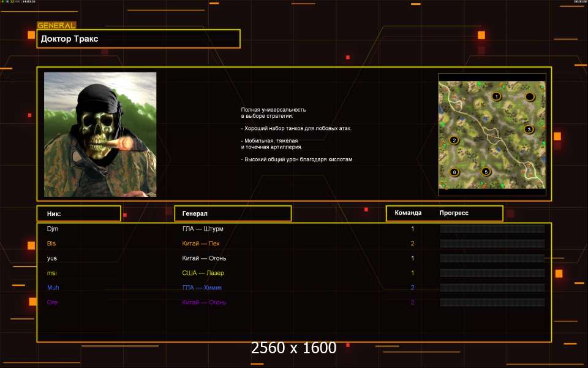Click the skull general portrait image
This screenshot has width=588, height=368.
coord(100,134)
